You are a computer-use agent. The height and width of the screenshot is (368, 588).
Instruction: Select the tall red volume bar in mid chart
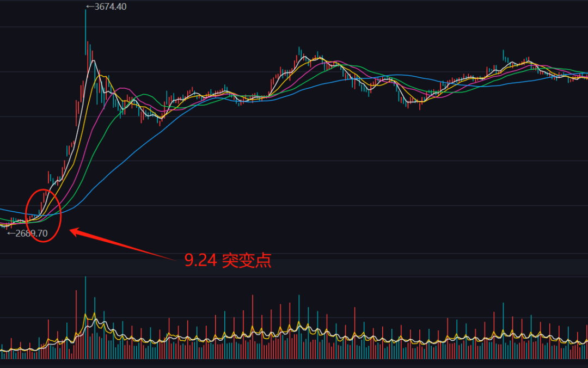pyautogui.click(x=253, y=327)
